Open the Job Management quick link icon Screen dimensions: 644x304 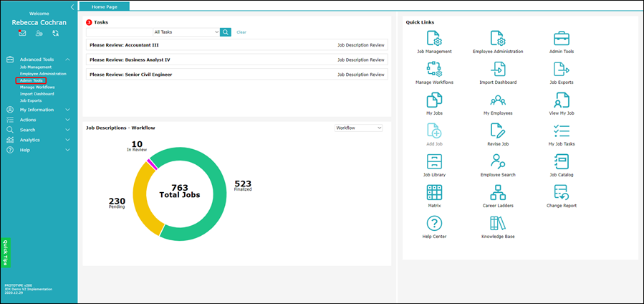[434, 38]
